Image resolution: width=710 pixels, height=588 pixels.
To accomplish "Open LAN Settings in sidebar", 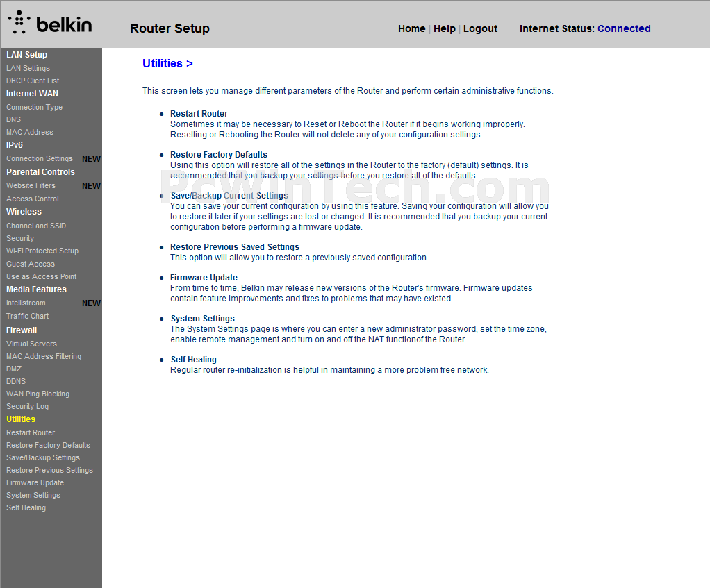I will pyautogui.click(x=28, y=68).
